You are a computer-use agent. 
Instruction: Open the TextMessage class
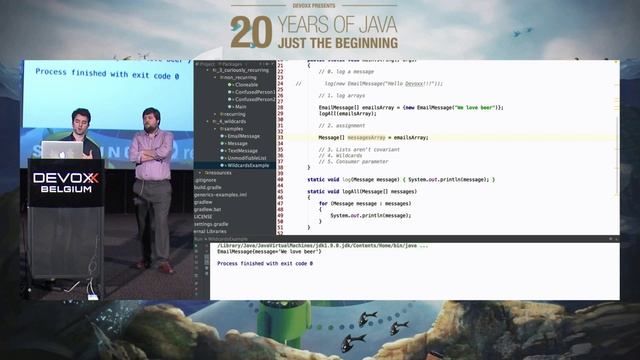[242, 151]
